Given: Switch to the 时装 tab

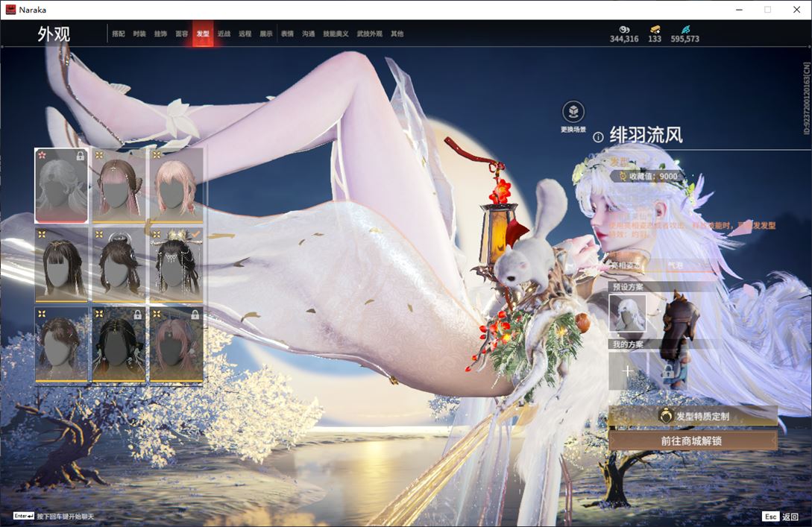Looking at the screenshot, I should (139, 34).
